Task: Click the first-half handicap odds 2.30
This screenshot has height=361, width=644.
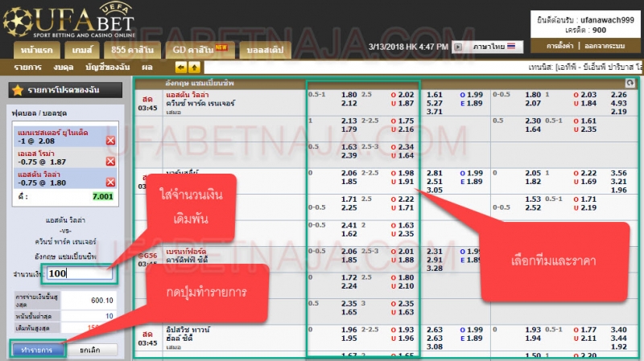Action: (533, 121)
